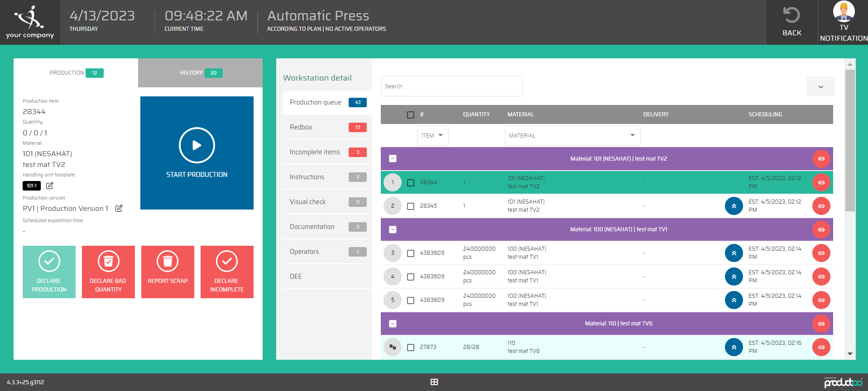Edit the handling unit template 101-1

coord(50,186)
